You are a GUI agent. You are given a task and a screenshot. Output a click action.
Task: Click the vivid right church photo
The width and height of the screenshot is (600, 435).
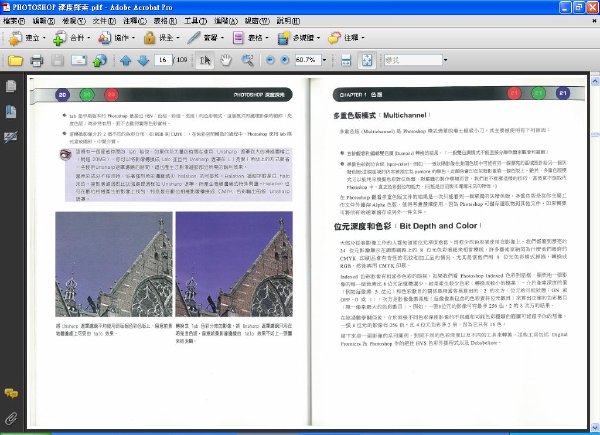(234, 264)
